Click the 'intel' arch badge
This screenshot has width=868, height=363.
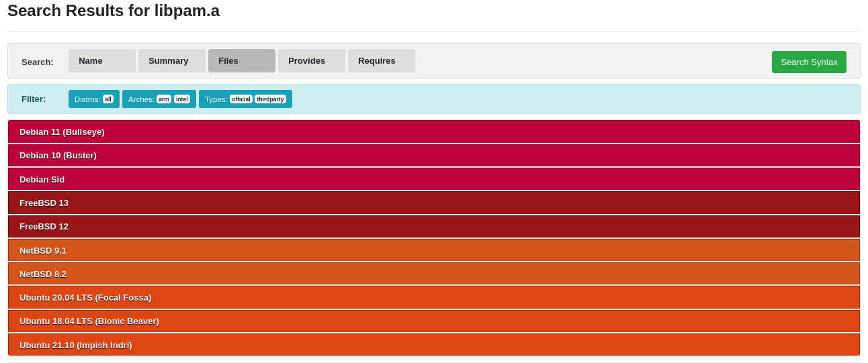(x=182, y=99)
